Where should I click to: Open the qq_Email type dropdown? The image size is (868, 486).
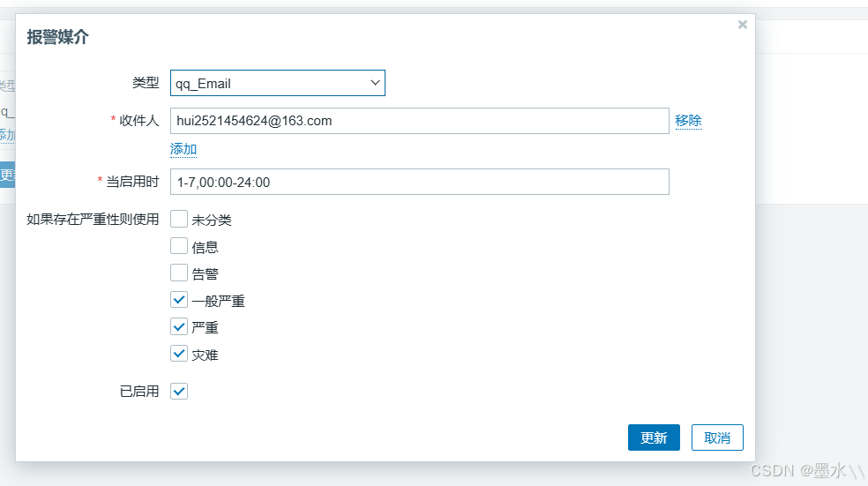[x=277, y=83]
